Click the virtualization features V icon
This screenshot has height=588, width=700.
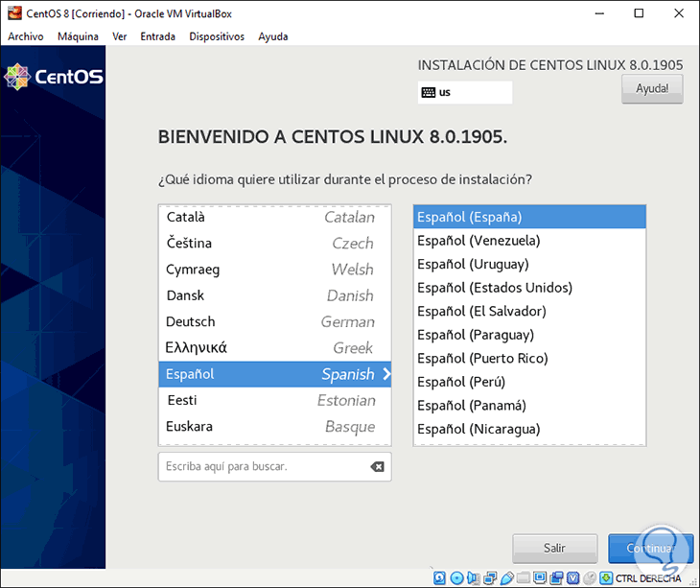pos(572,578)
